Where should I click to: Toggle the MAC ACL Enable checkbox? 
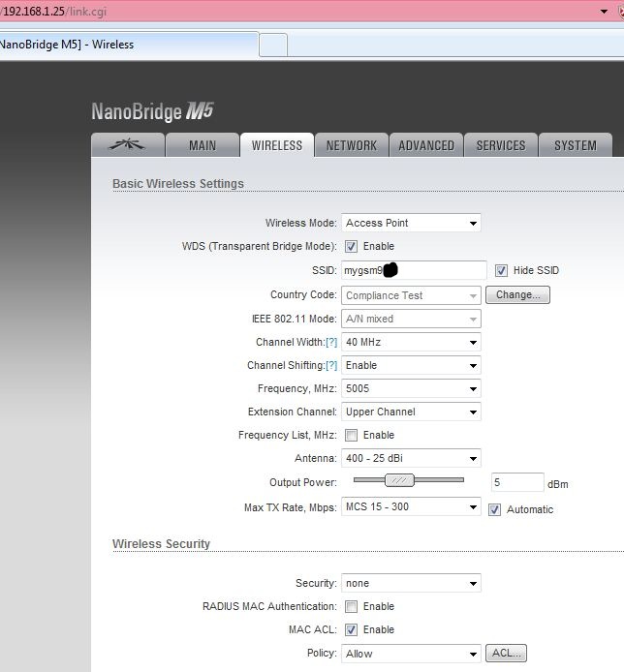(351, 629)
